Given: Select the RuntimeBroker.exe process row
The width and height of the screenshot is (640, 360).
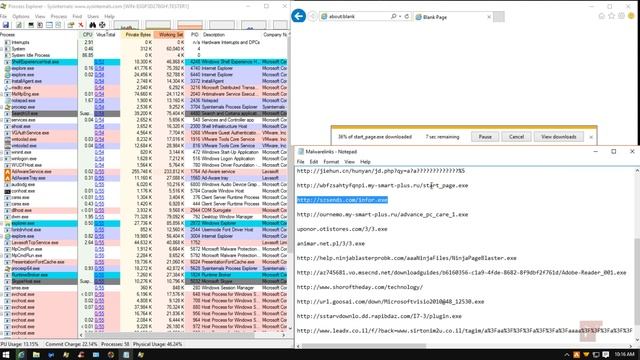Looking at the screenshot, I should [143, 275].
